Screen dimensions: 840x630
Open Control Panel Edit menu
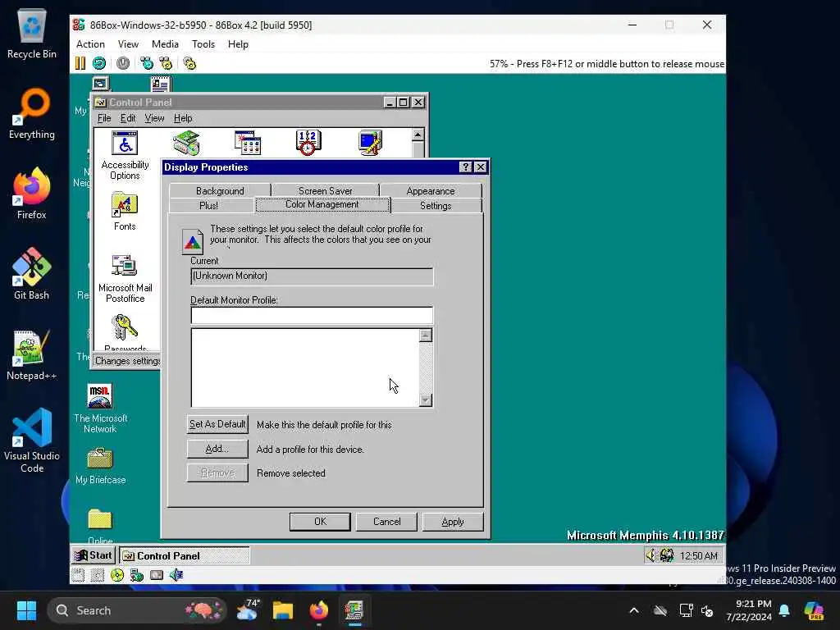coord(127,118)
